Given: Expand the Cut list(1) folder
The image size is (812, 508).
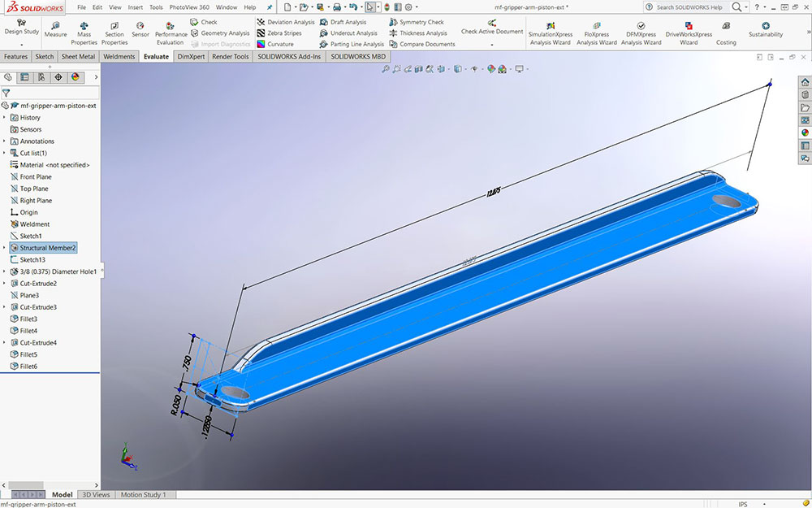Looking at the screenshot, I should point(4,153).
